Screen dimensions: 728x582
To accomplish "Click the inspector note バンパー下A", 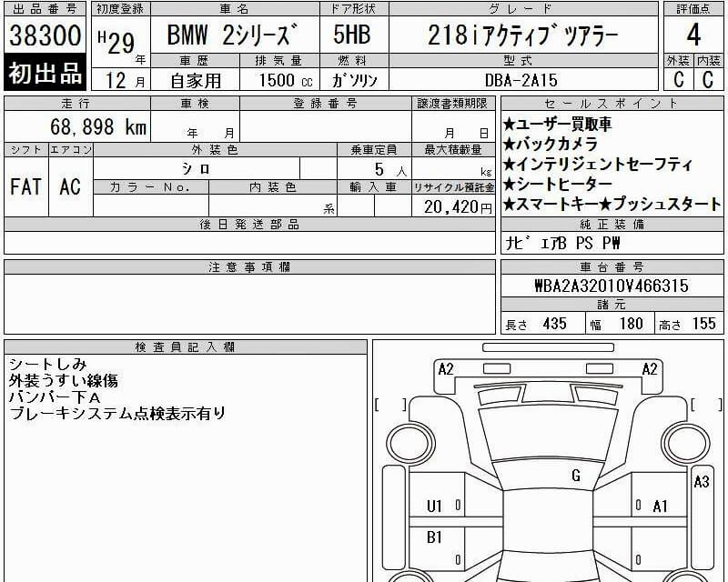I will click(x=55, y=397).
